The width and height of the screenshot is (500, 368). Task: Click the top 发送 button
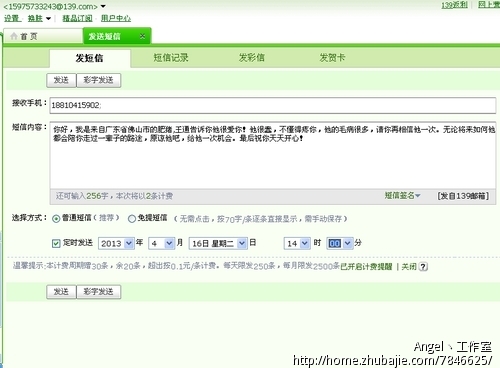coord(61,80)
